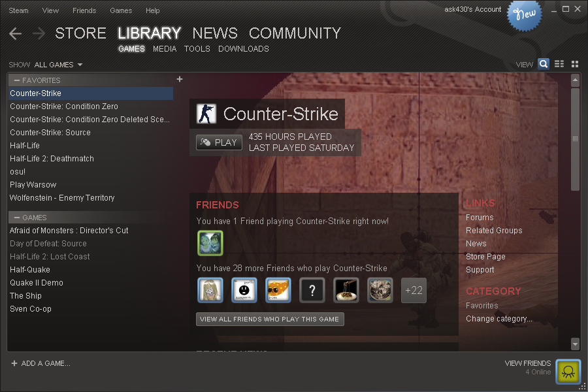
Task: Open avatar of friend currently playing
Action: pyautogui.click(x=210, y=243)
